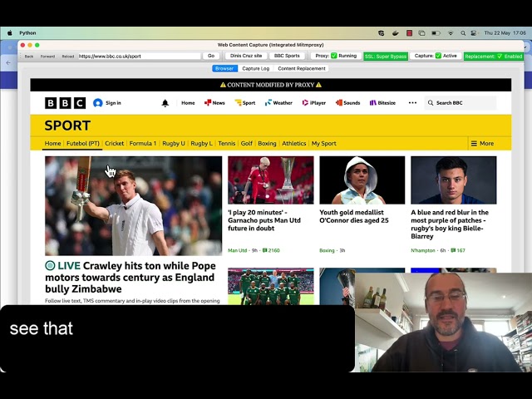Toggle the Proxy Running status

point(336,56)
